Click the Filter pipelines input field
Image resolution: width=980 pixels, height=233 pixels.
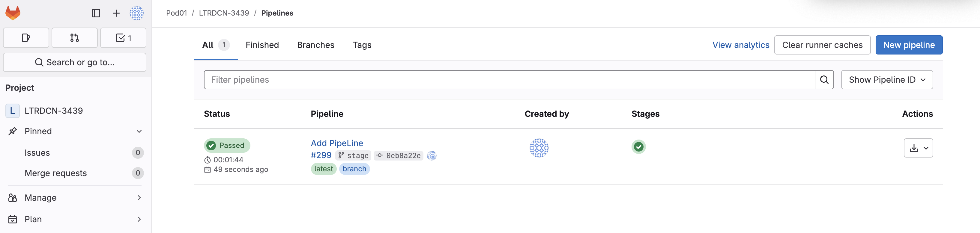click(509, 80)
